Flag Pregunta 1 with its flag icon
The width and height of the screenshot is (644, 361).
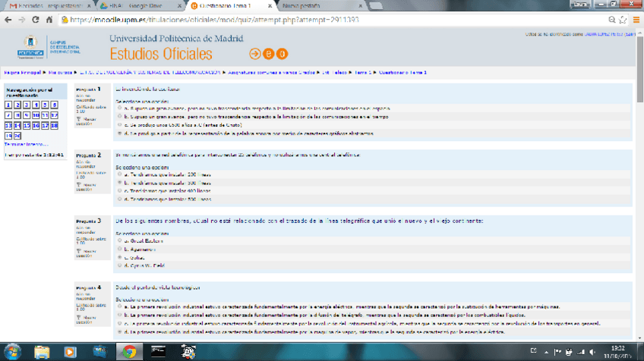click(x=78, y=119)
